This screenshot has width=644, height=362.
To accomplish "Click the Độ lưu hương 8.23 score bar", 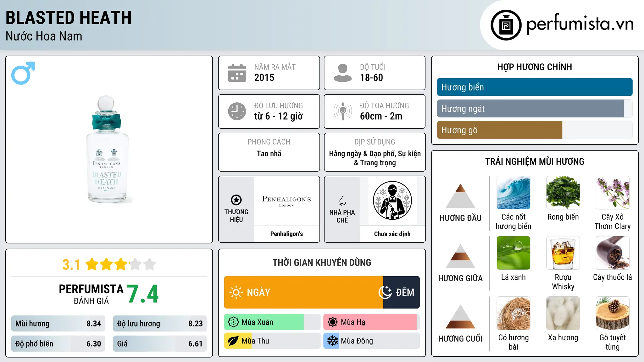I will pos(160,324).
